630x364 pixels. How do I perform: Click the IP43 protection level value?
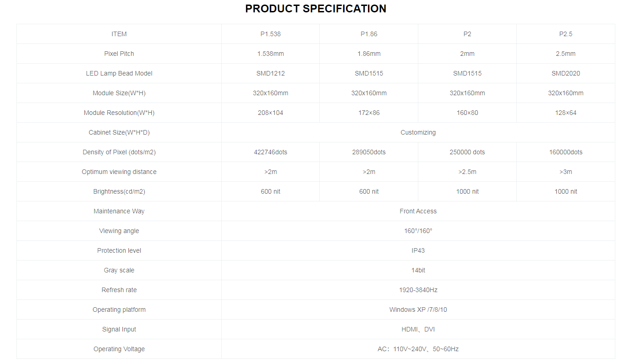tap(418, 250)
